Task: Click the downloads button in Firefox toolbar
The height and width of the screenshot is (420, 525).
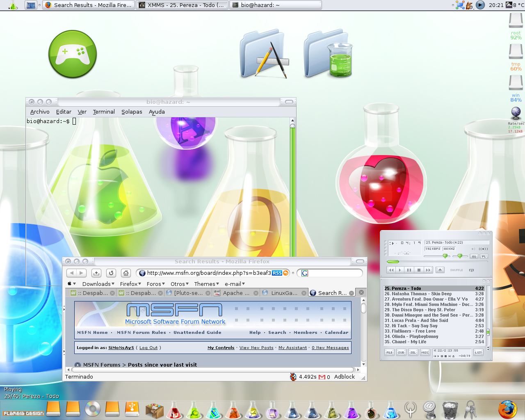Action: click(x=96, y=273)
